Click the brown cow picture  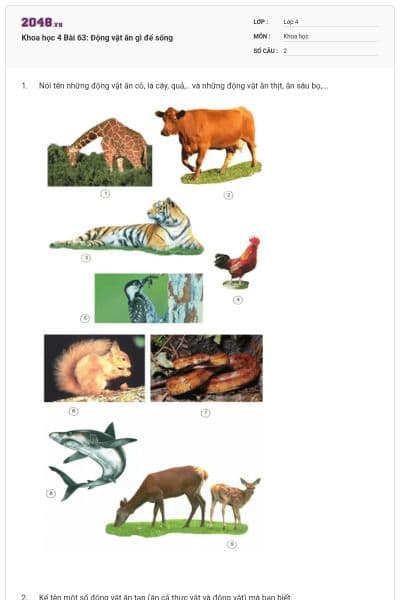pos(209,144)
